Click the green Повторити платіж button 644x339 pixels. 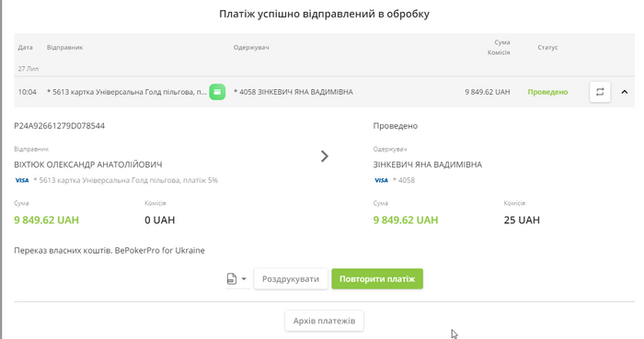[x=377, y=278]
